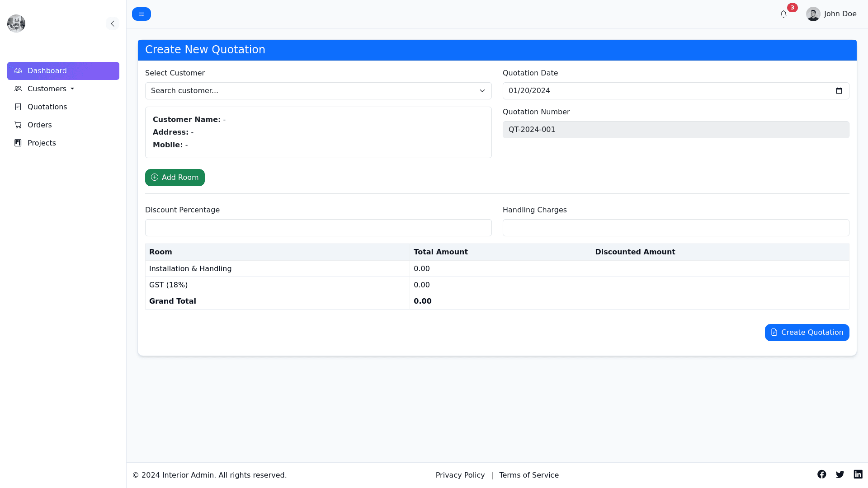Open the calendar picker icon
This screenshot has height=488, width=868.
click(839, 91)
